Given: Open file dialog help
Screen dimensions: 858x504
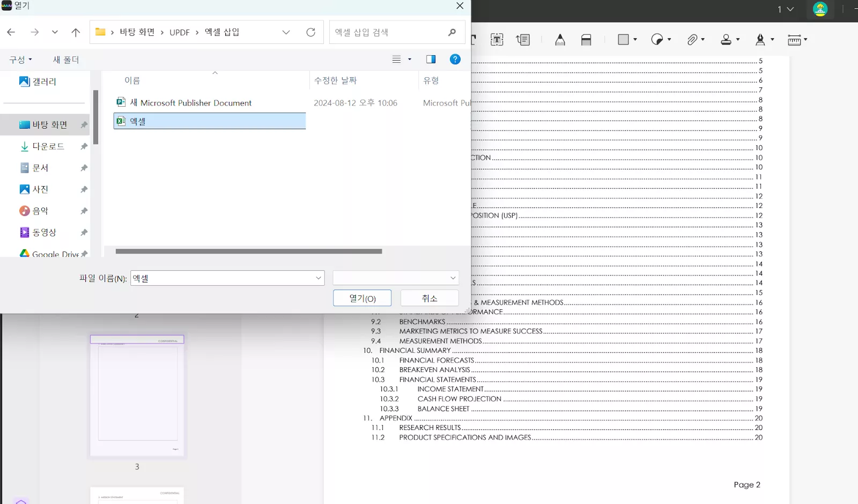Looking at the screenshot, I should tap(455, 60).
